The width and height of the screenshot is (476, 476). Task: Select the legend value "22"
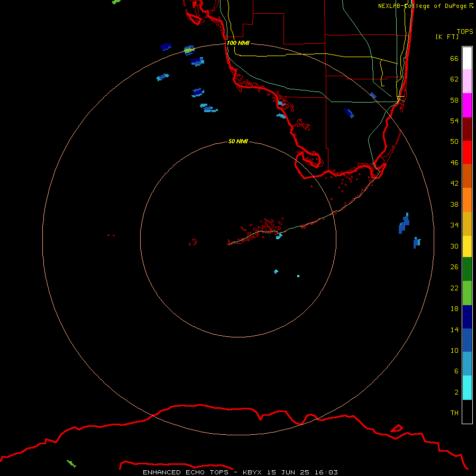point(454,288)
